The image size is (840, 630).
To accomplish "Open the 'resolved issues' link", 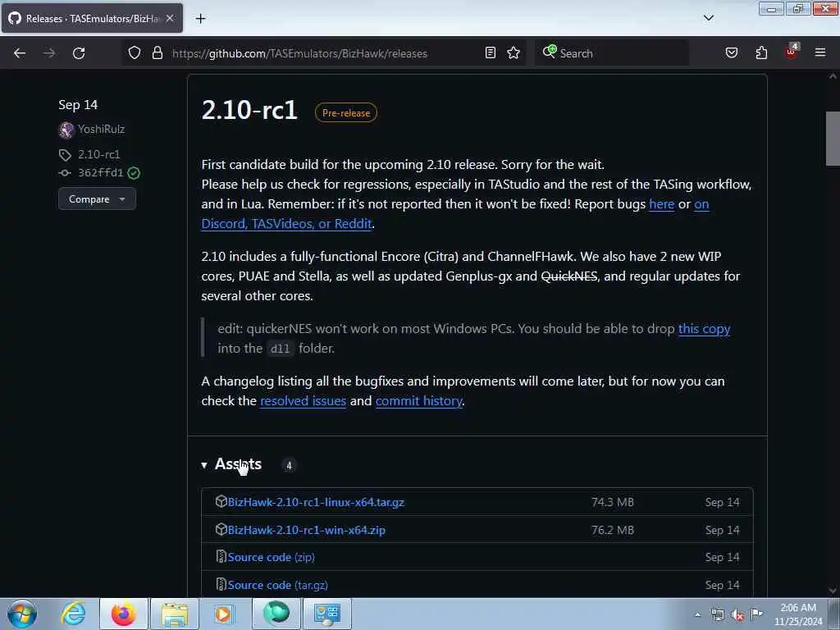I will 304,400.
